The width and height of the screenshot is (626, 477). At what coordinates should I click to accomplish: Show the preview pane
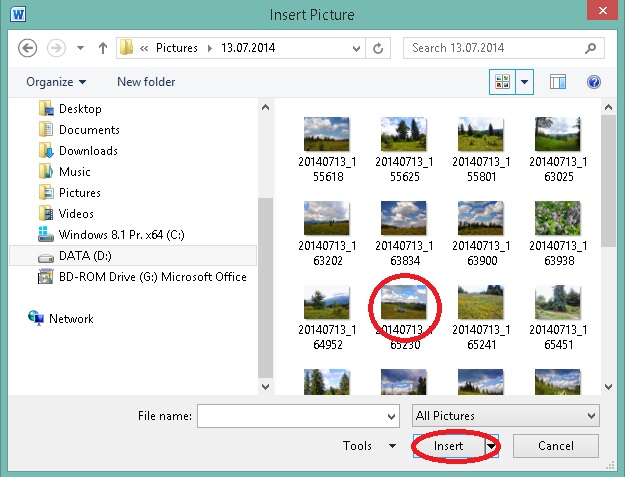pos(558,82)
